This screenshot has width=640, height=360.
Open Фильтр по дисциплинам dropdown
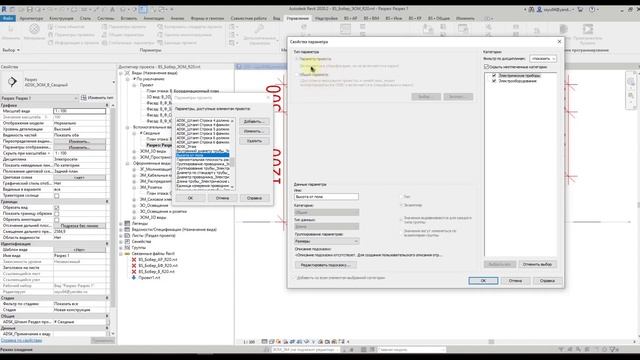543,59
